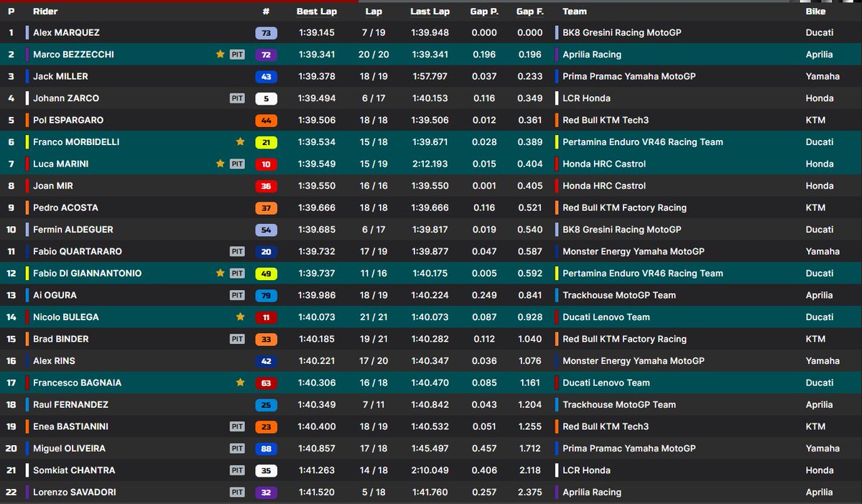Click the Gap P. column header
This screenshot has height=504, width=862.
[483, 11]
